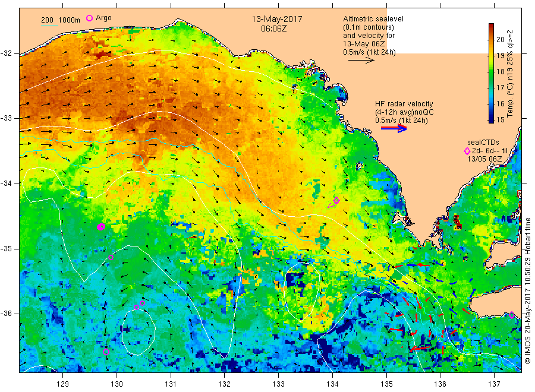
Task: Click the latitude axis label '-34'
Action: [7, 184]
